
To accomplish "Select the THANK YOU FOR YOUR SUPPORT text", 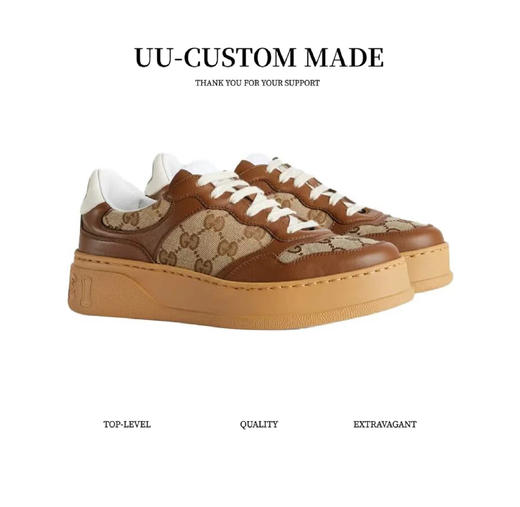I will point(257,83).
